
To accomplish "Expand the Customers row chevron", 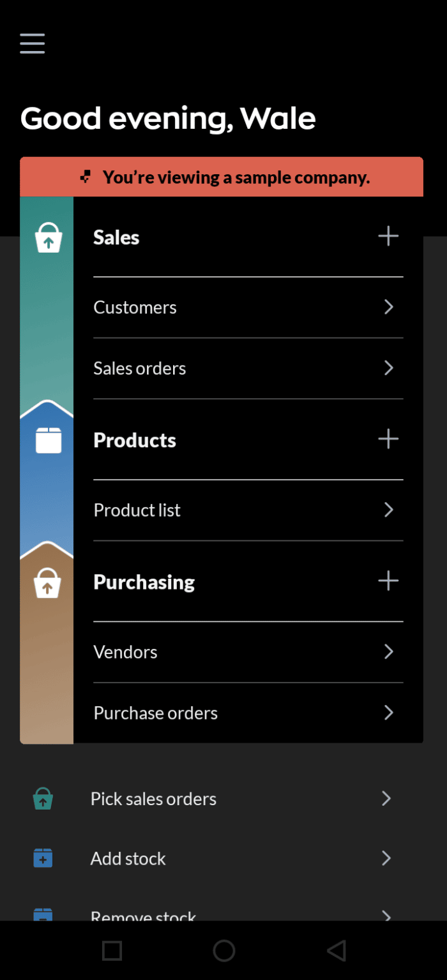I will tap(389, 307).
